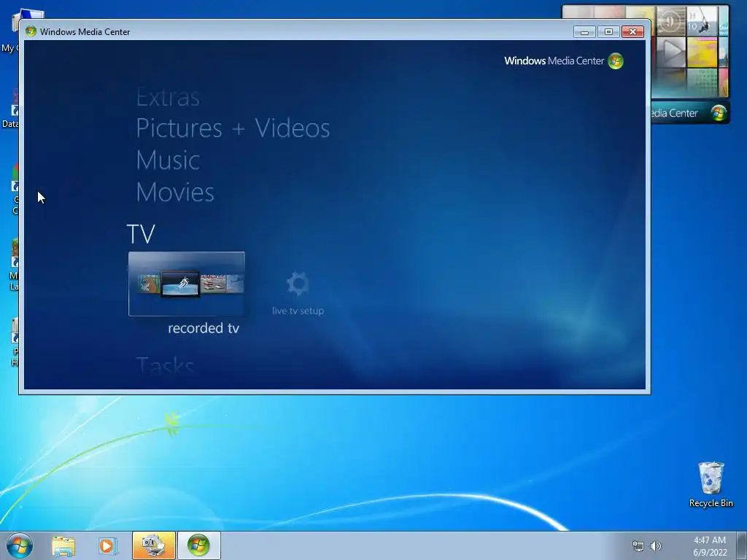Close the Windows Media Center window

632,32
